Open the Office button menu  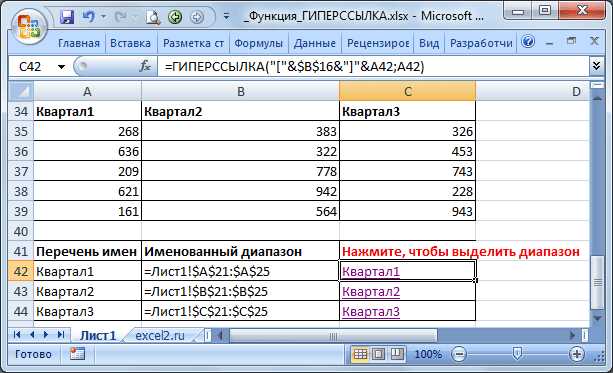click(x=28, y=26)
